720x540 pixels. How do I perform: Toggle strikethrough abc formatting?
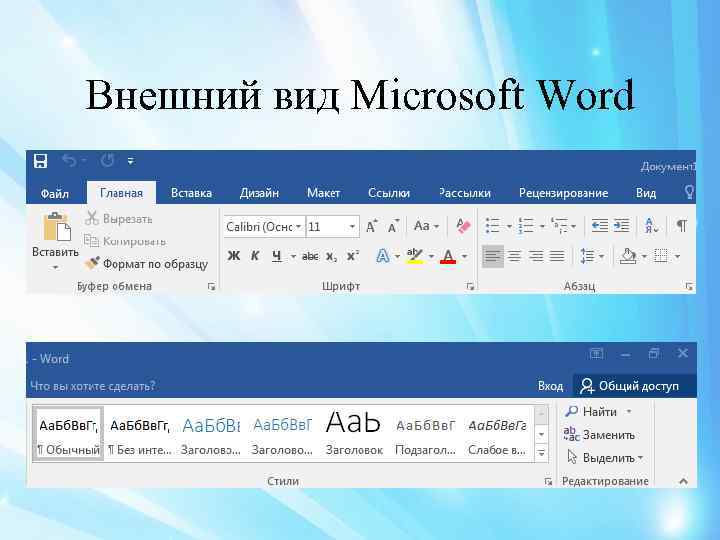click(310, 256)
